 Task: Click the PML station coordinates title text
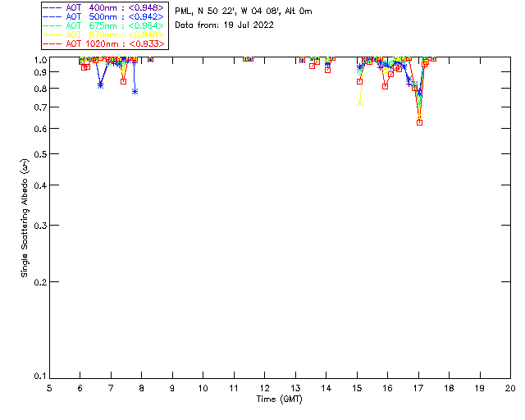click(x=244, y=11)
